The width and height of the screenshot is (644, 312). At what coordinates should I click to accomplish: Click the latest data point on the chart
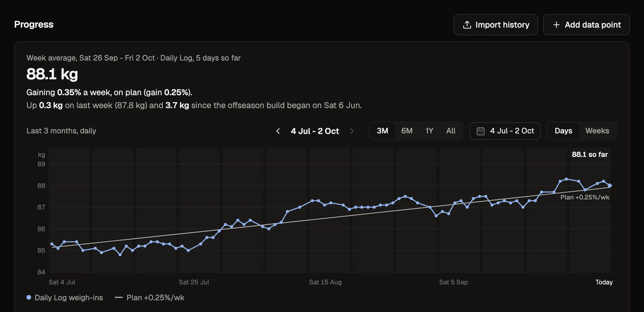pos(610,185)
